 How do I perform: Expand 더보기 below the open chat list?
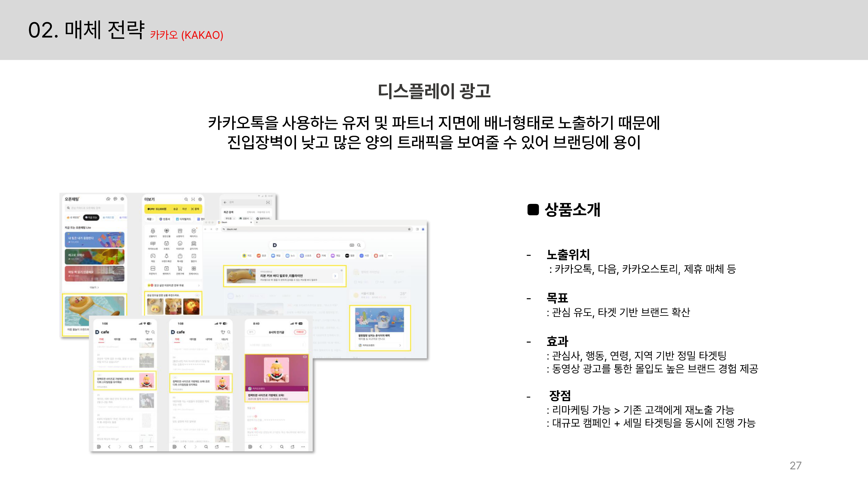(x=94, y=287)
